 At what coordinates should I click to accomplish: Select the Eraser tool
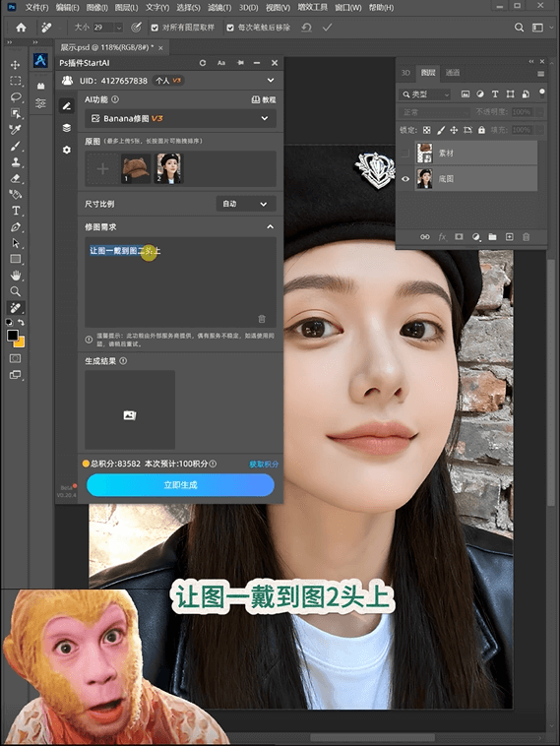tap(15, 178)
